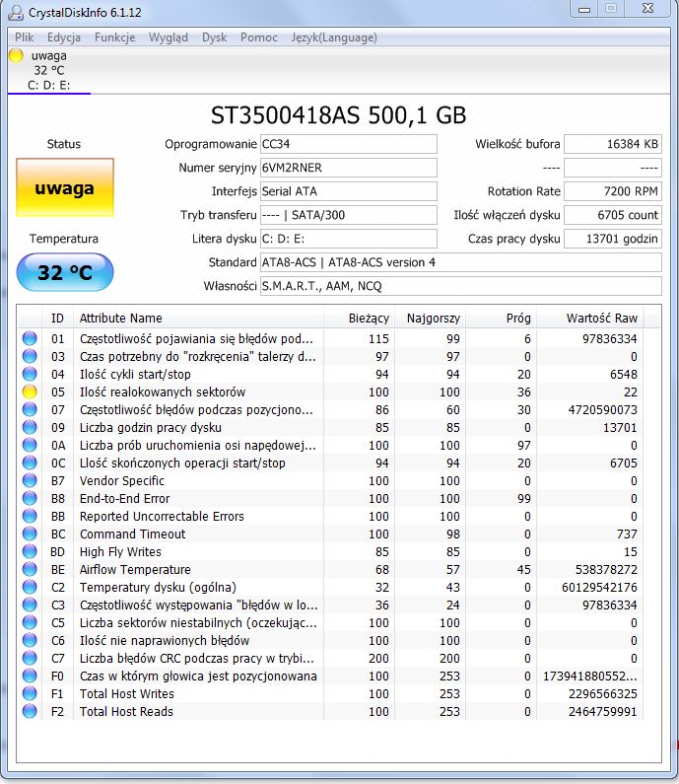
Task: Click the blue status orb for attribute 01
Action: click(30, 338)
